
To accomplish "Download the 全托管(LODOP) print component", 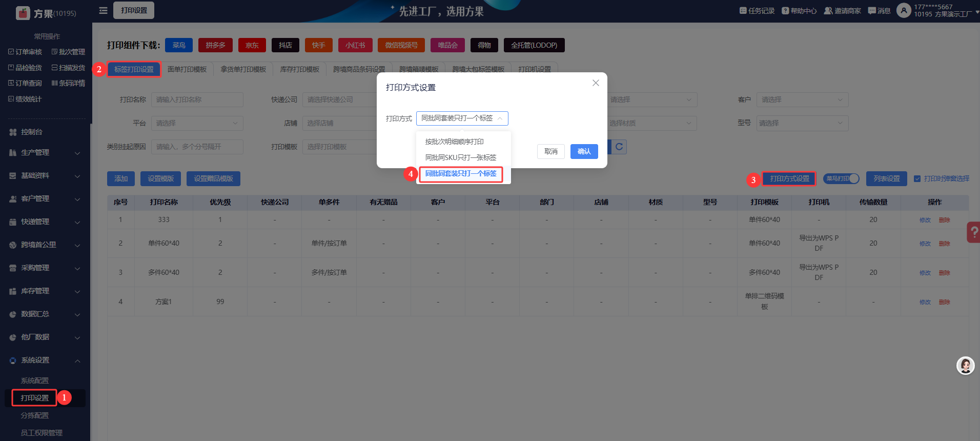I will click(534, 45).
